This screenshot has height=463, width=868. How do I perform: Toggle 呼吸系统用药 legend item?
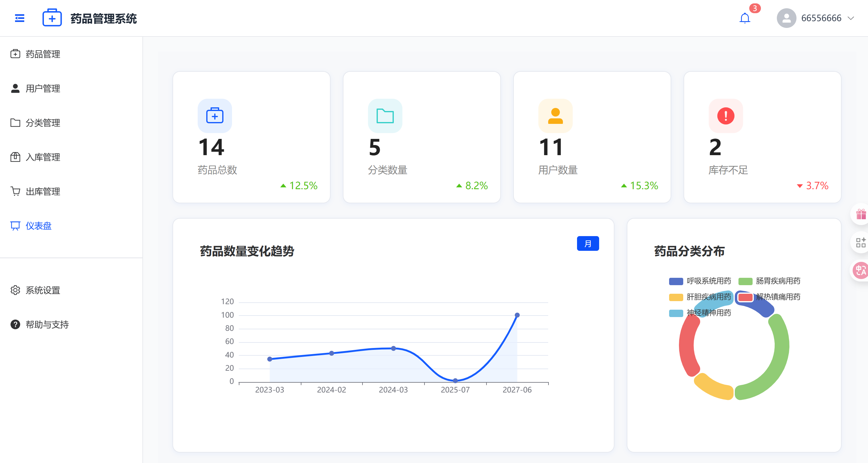[708, 281]
